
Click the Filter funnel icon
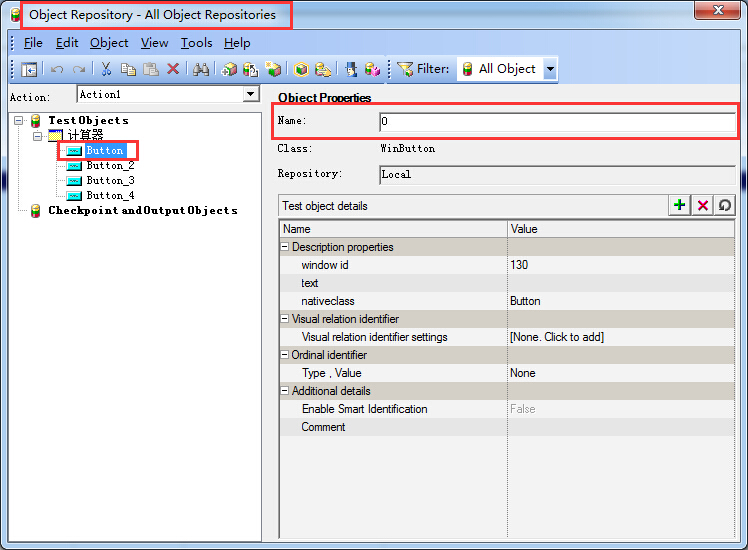[405, 69]
